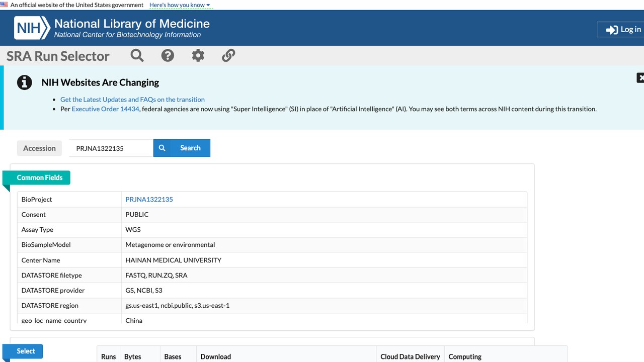The width and height of the screenshot is (644, 362).
Task: Click the "WGS" assay type value
Action: [x=133, y=230]
